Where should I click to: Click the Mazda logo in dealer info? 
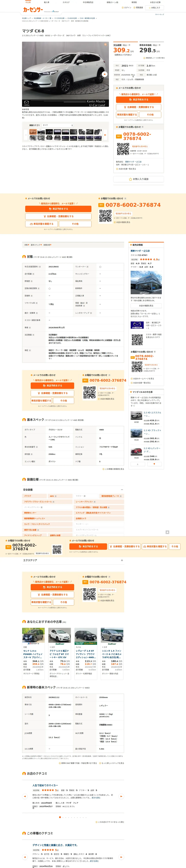(x=137, y=325)
